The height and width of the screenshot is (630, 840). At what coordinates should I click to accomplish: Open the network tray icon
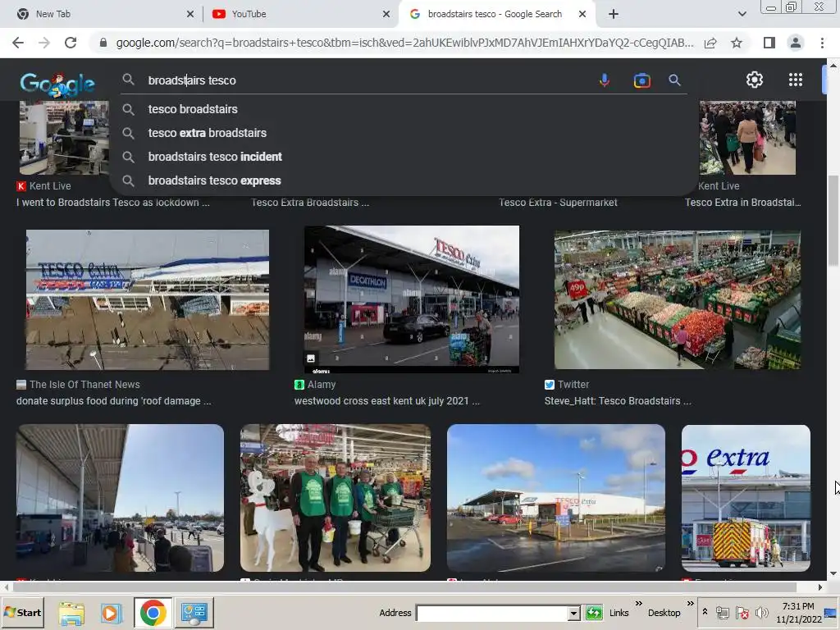click(723, 613)
